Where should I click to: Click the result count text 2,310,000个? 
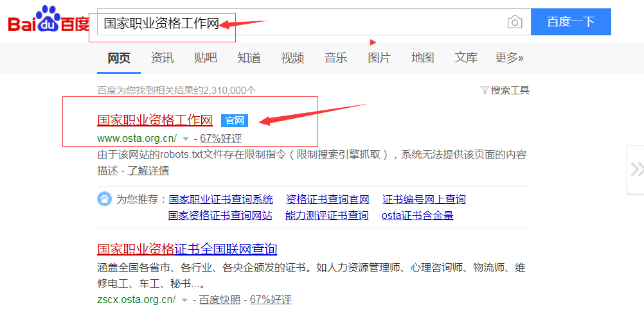coord(230,91)
